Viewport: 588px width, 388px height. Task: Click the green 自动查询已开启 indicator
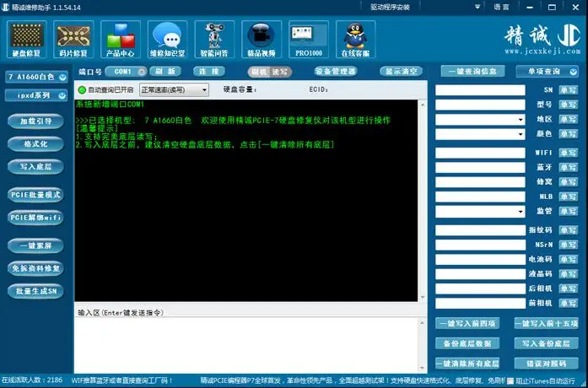[x=82, y=90]
